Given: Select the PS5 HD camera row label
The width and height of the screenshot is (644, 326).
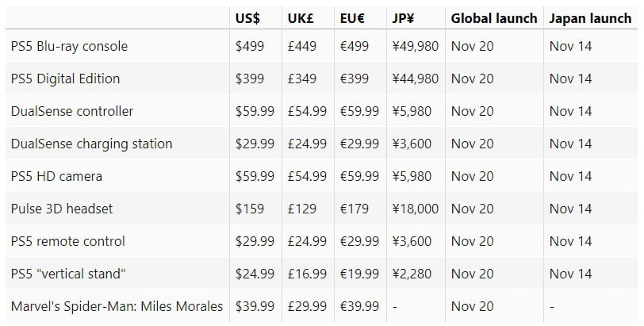Looking at the screenshot, I should (x=56, y=176).
